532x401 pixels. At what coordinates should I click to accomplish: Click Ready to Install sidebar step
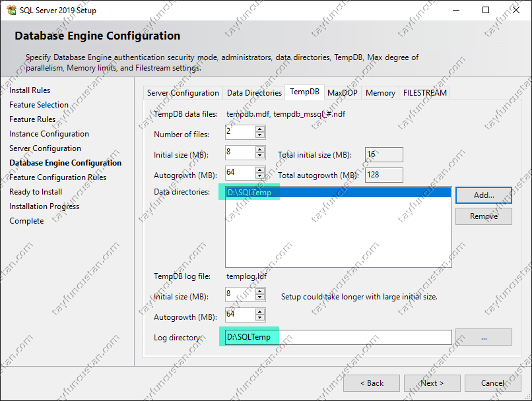tap(36, 192)
